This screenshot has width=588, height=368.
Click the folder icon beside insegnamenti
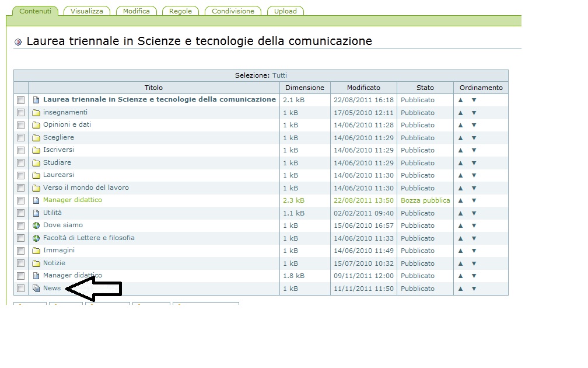pyautogui.click(x=36, y=113)
